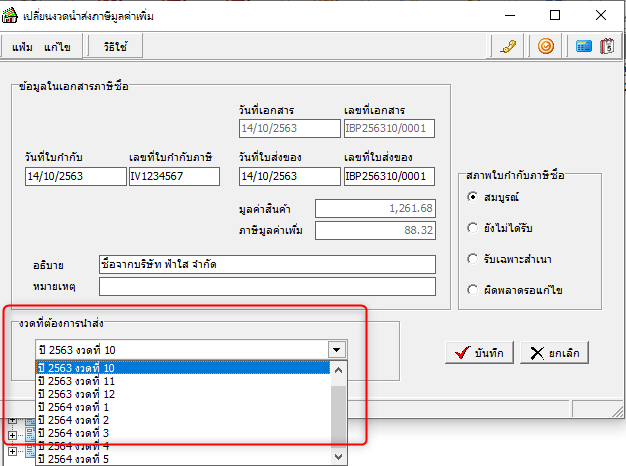Choose ปี 2564 งวดที่ 3 option
The image size is (626, 466).
(x=183, y=433)
